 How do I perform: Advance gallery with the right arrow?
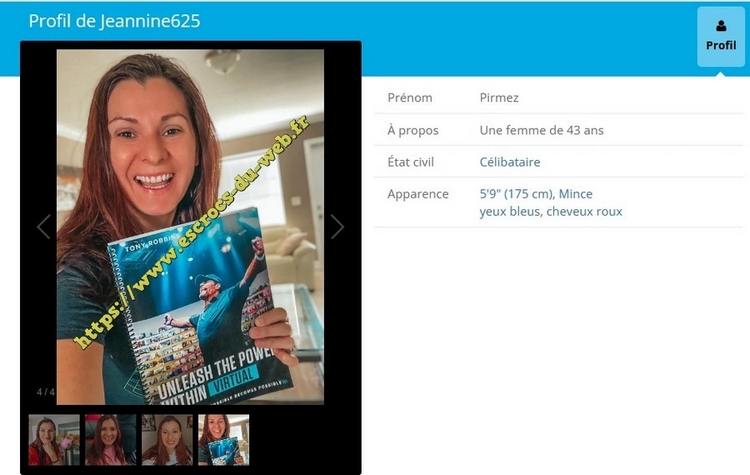pyautogui.click(x=337, y=227)
